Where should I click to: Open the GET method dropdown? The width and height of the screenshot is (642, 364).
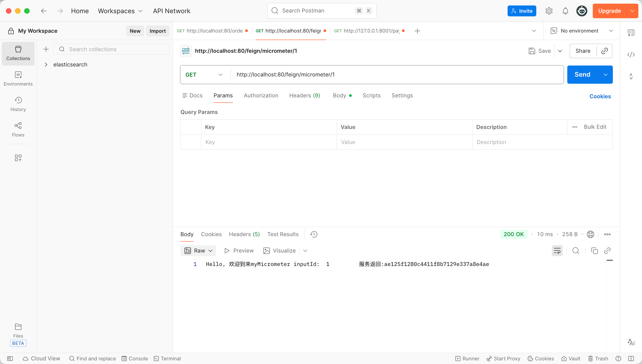[x=204, y=75]
